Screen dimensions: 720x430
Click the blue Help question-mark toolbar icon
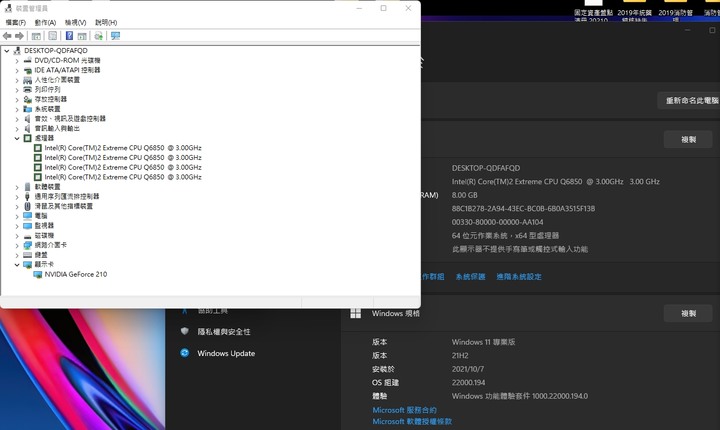tap(69, 36)
